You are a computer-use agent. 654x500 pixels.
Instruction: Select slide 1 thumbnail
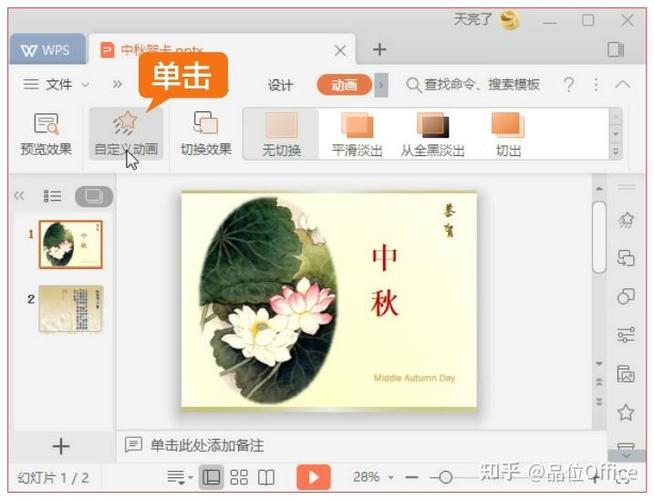[x=70, y=244]
